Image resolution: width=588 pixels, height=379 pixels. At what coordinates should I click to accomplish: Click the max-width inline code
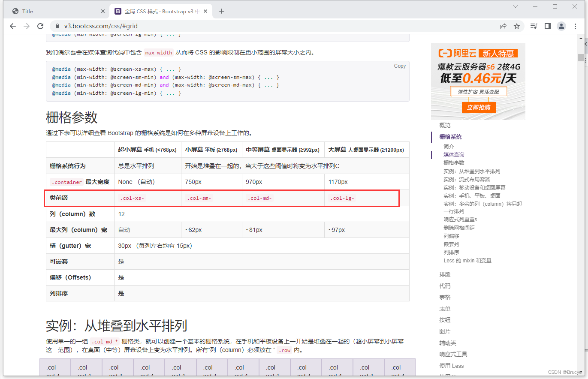(158, 53)
